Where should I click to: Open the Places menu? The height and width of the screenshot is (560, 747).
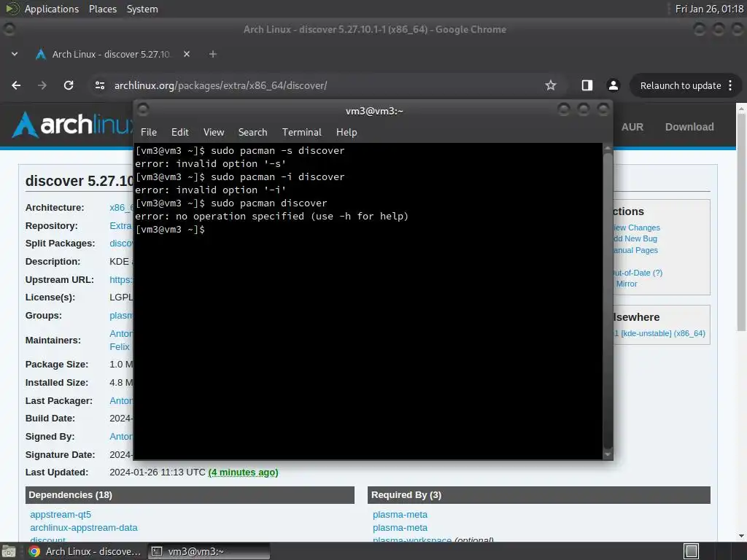click(x=102, y=9)
